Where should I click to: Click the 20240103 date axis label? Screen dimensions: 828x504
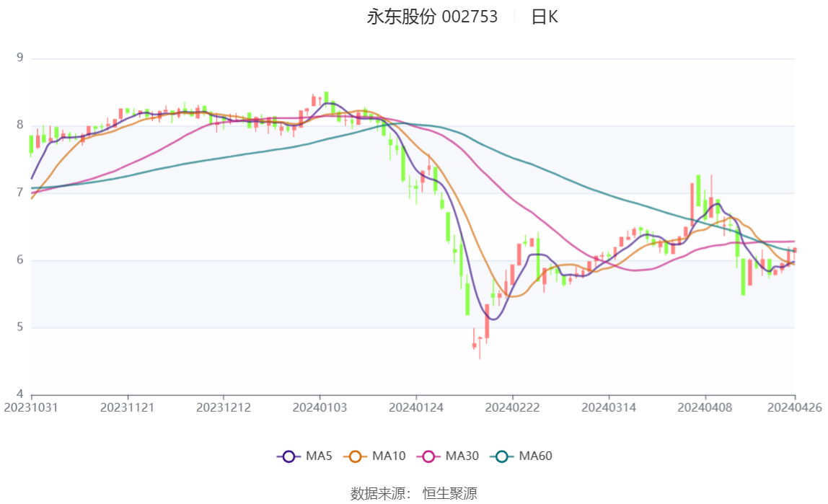click(x=320, y=408)
